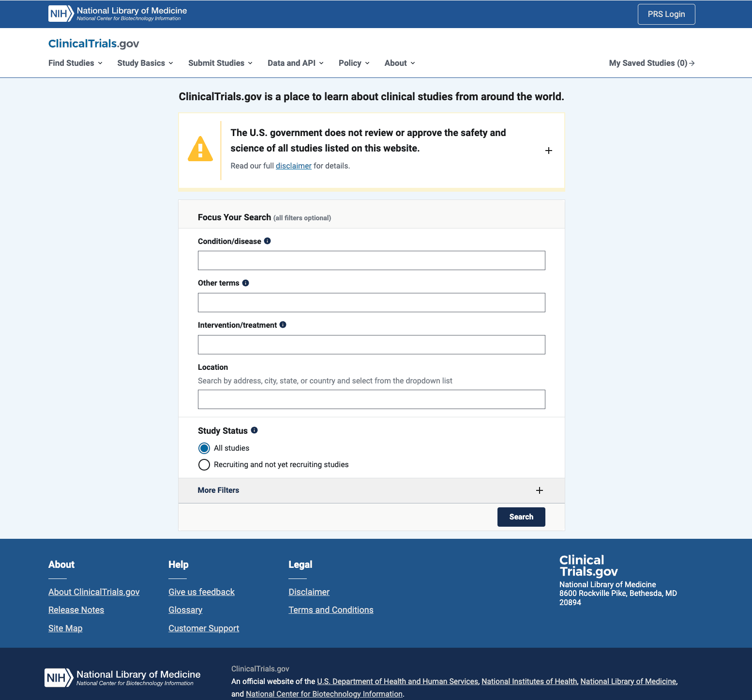Open My Saved Studies link
This screenshot has height=700, width=752.
(651, 63)
